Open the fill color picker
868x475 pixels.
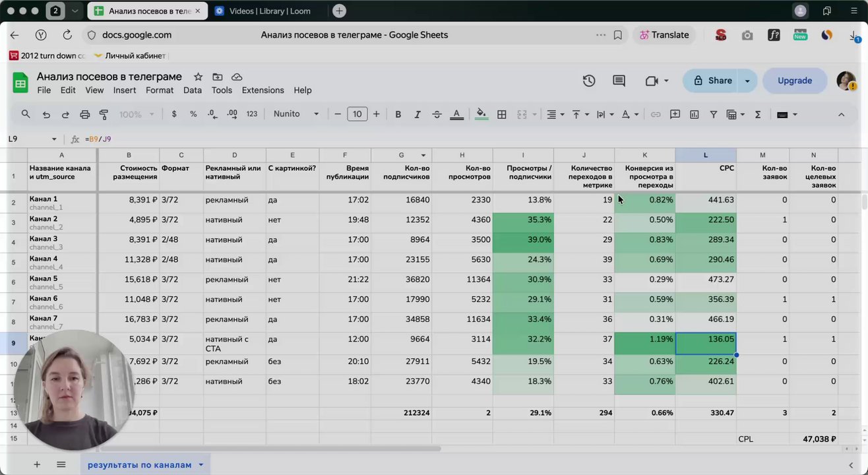click(481, 114)
